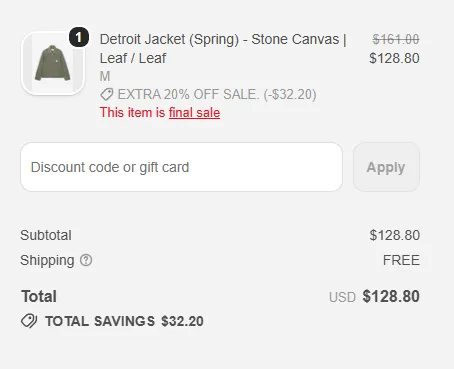Click the Shipping label text
454x369 pixels.
click(x=47, y=260)
